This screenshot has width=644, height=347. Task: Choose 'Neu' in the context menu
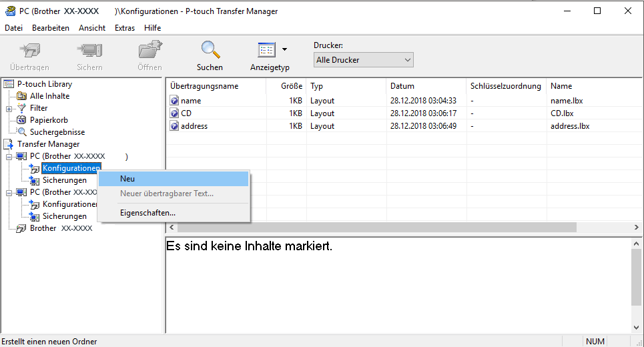[174, 179]
